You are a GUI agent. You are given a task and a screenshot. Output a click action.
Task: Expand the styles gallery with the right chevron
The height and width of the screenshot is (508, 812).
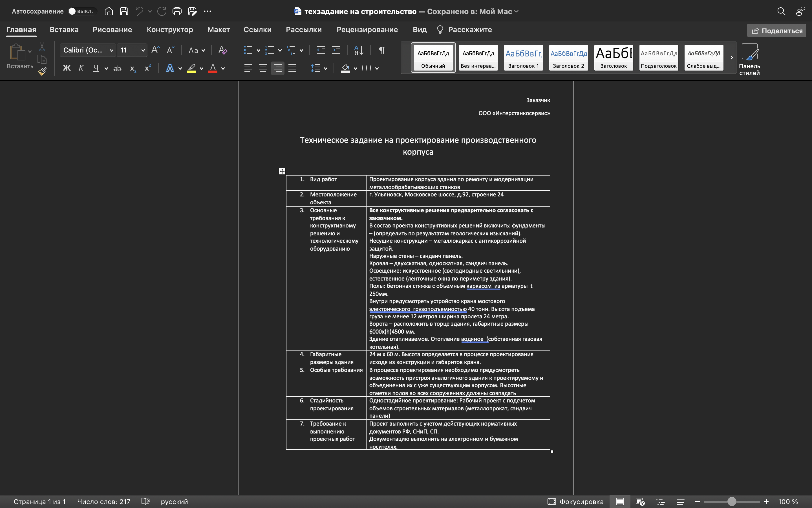tap(731, 58)
